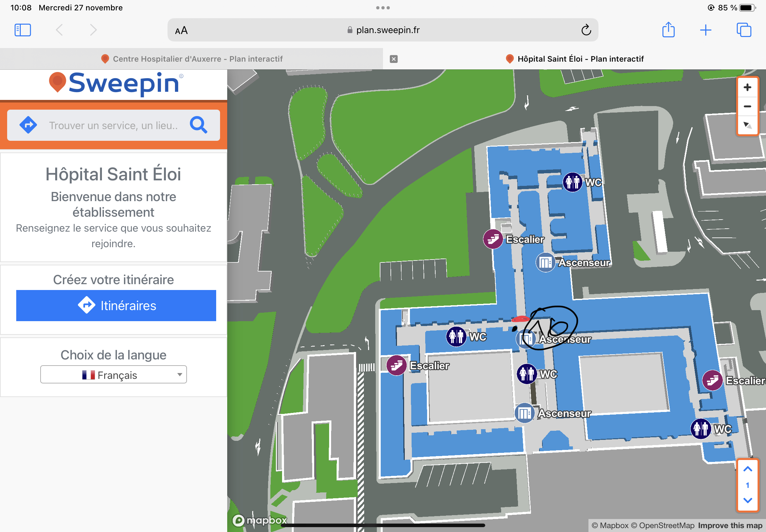766x532 pixels.
Task: Toggle the Safari sidebar panel
Action: 23,30
